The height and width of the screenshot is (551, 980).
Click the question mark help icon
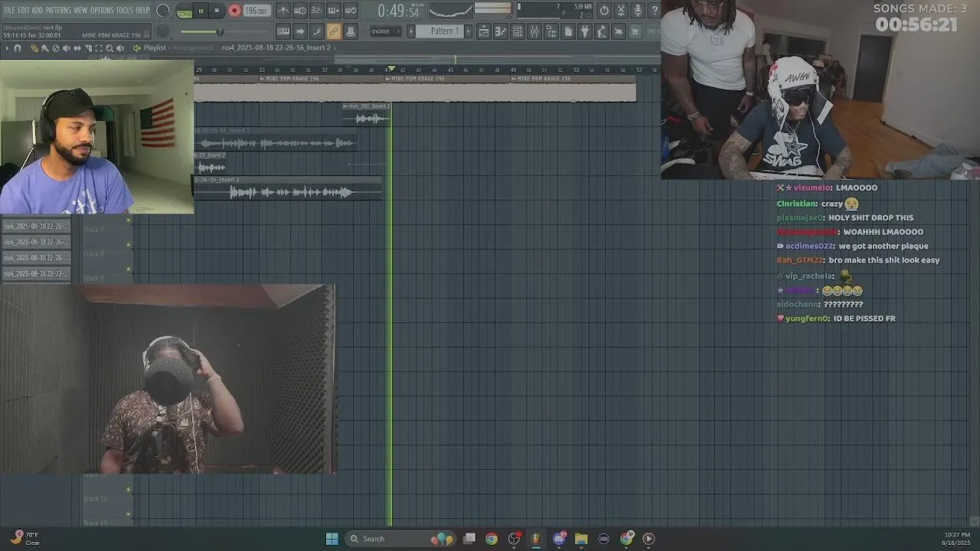point(654,11)
